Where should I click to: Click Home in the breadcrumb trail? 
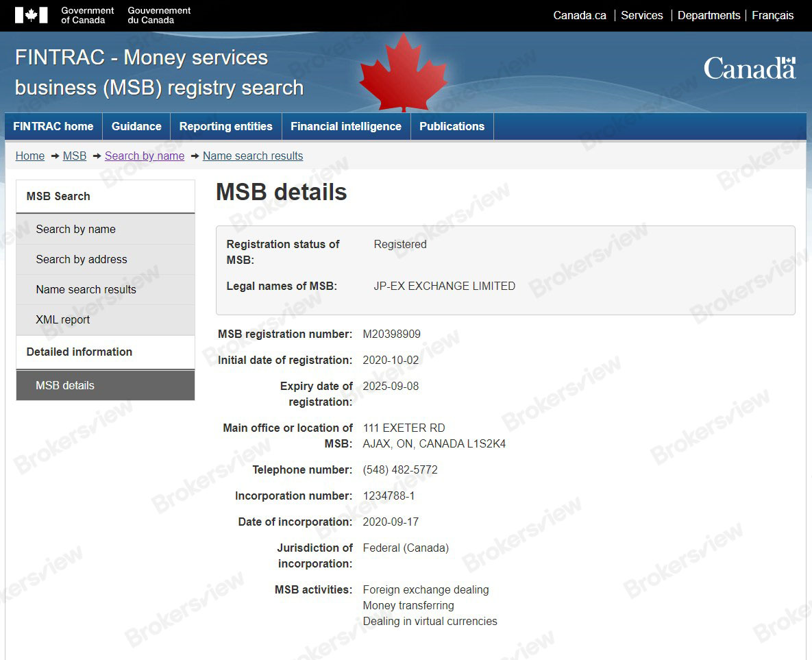tap(29, 156)
